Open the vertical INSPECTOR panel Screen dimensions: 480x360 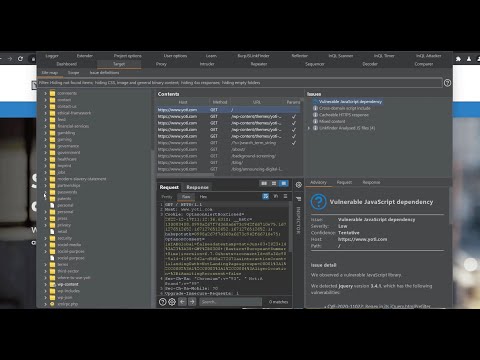[298, 220]
